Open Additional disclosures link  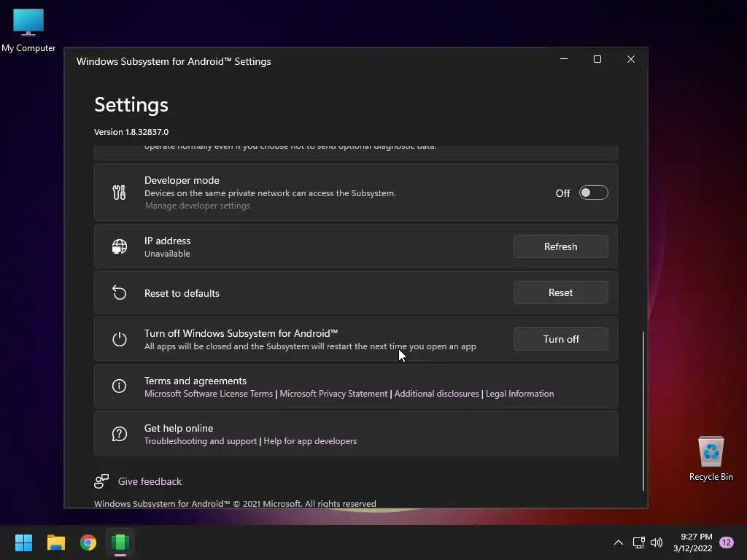coord(436,394)
